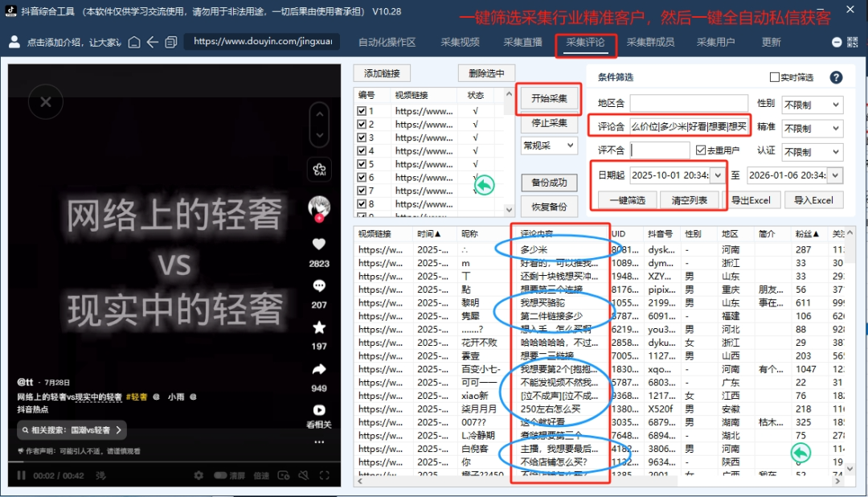
Task: Click the QR code icon at top right
Action: click(x=853, y=42)
